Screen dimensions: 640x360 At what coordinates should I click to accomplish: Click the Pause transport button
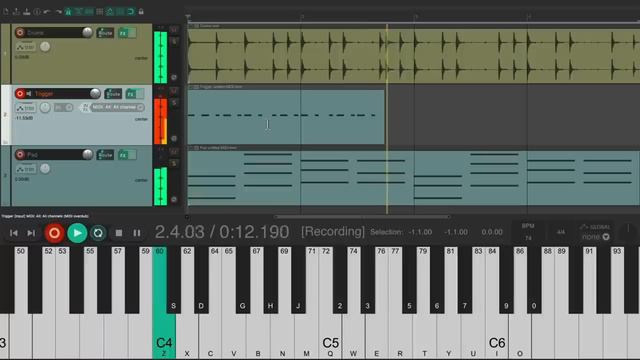click(137, 233)
